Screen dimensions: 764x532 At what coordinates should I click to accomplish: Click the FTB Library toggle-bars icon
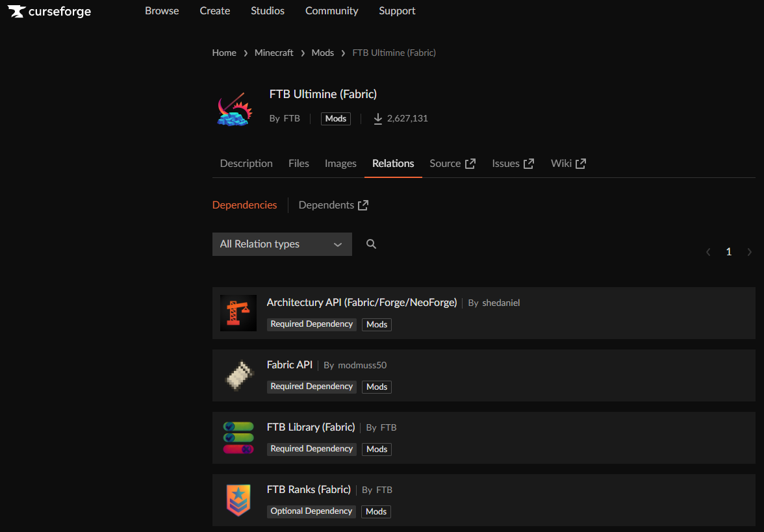point(238,438)
